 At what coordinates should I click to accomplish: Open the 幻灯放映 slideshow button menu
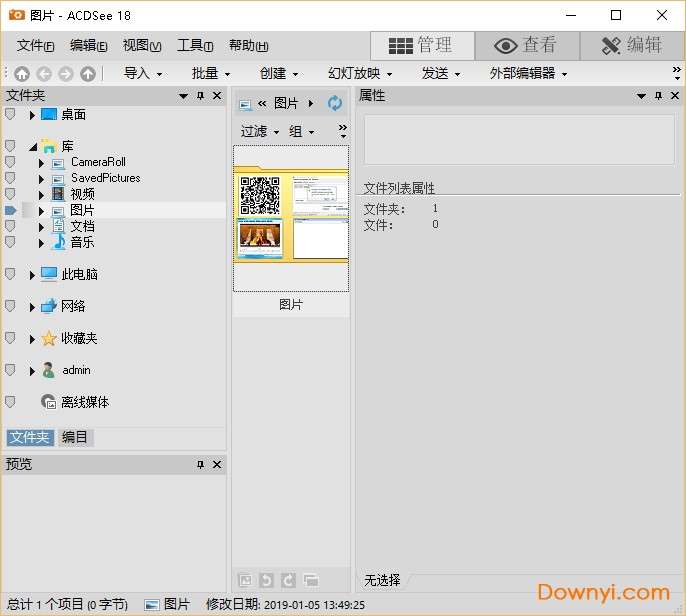359,73
